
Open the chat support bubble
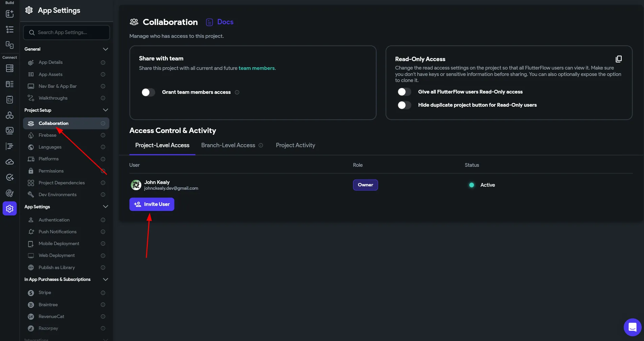(x=633, y=327)
